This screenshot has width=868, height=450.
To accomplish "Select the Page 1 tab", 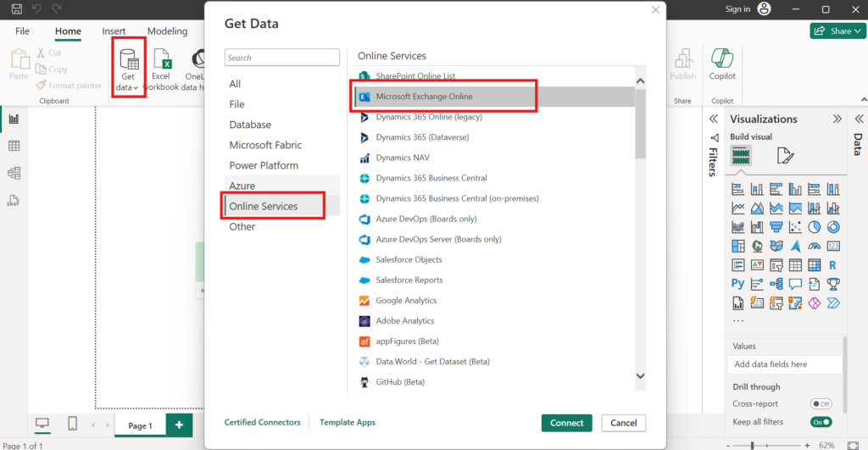I will pos(140,425).
